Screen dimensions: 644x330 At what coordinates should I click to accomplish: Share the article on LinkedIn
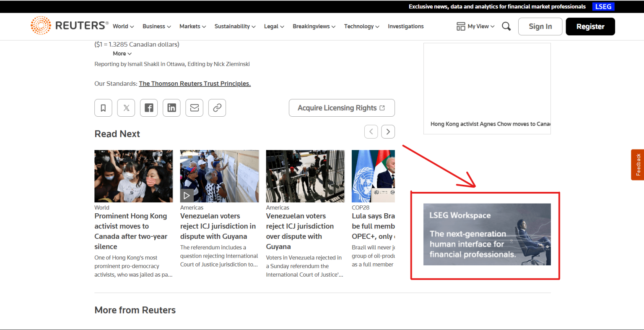pos(171,107)
